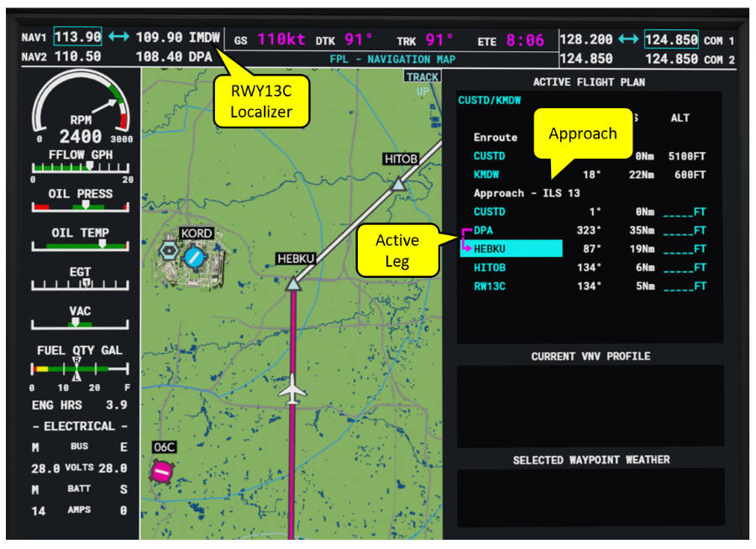Expand the CURRENT VNV PROFILE panel
This screenshot has height=549, width=756.
(589, 355)
